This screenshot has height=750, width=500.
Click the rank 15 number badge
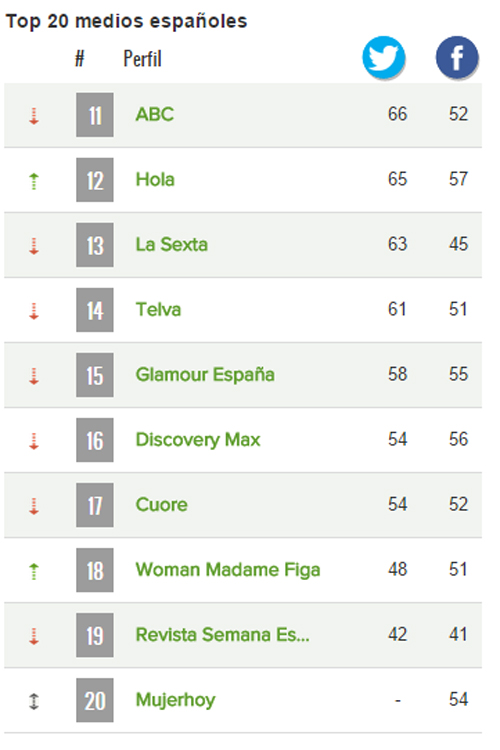tap(95, 375)
